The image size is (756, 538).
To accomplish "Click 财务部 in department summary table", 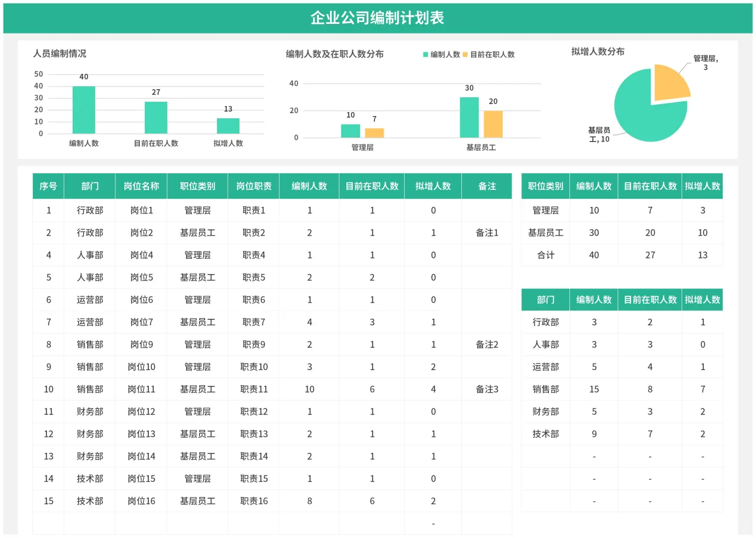I will click(545, 411).
